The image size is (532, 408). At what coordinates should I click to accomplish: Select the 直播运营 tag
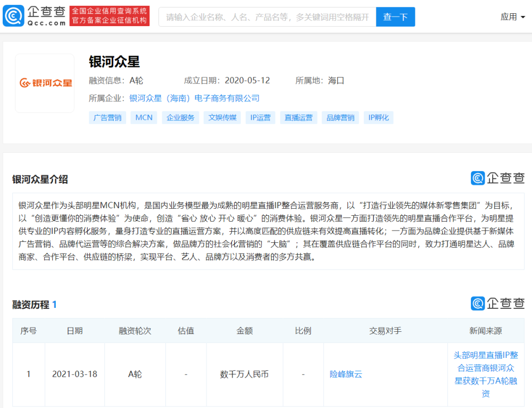tap(298, 118)
